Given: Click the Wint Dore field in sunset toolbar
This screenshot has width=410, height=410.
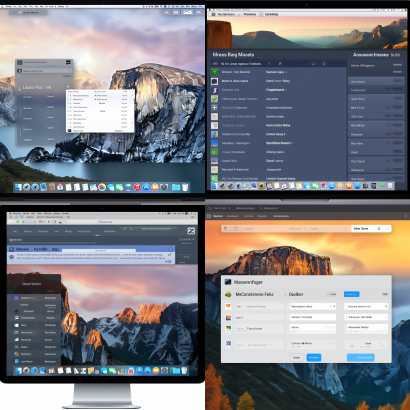Looking at the screenshot, I should coord(362,228).
